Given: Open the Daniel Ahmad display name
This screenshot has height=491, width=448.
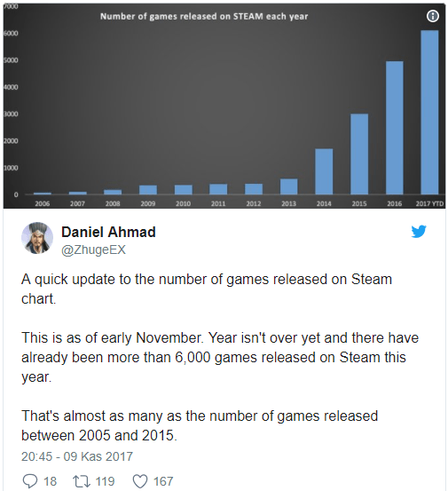Looking at the screenshot, I should (x=108, y=232).
